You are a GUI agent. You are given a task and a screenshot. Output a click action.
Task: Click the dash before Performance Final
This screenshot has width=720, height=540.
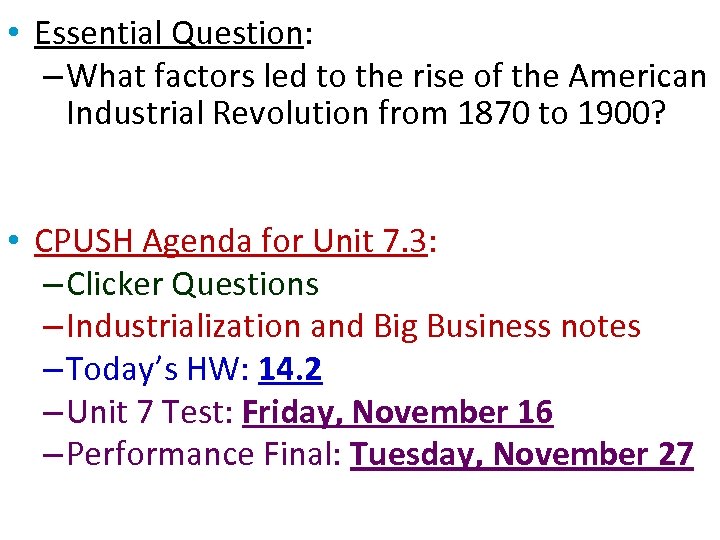point(54,455)
